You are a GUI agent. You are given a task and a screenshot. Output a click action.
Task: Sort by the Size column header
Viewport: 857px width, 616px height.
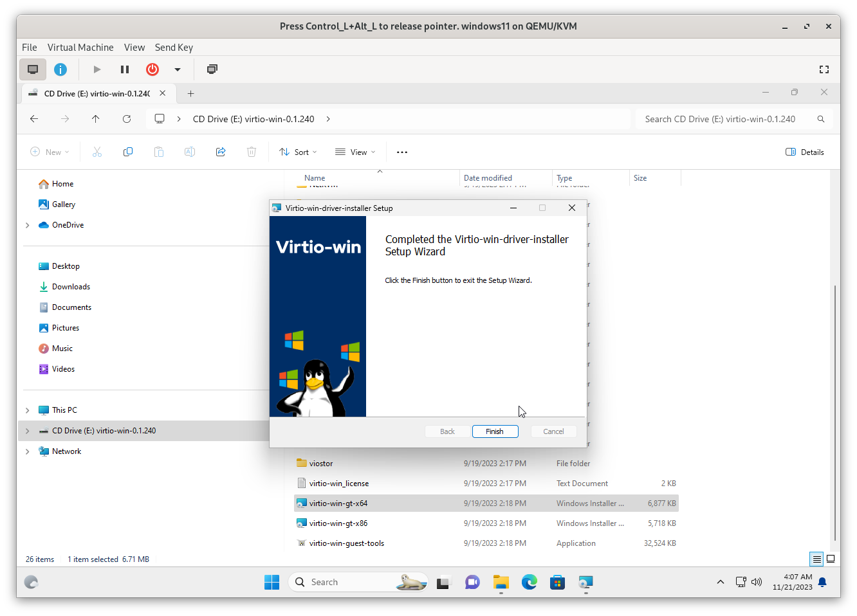tap(640, 178)
